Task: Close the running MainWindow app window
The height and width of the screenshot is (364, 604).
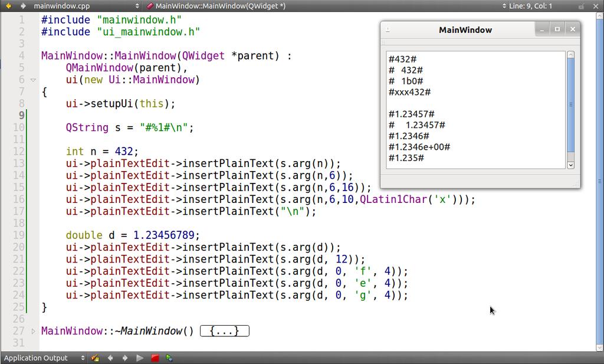Action: [572, 29]
